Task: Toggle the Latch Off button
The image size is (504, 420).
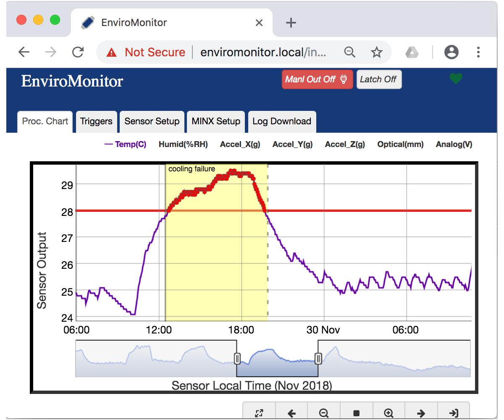Action: [378, 79]
